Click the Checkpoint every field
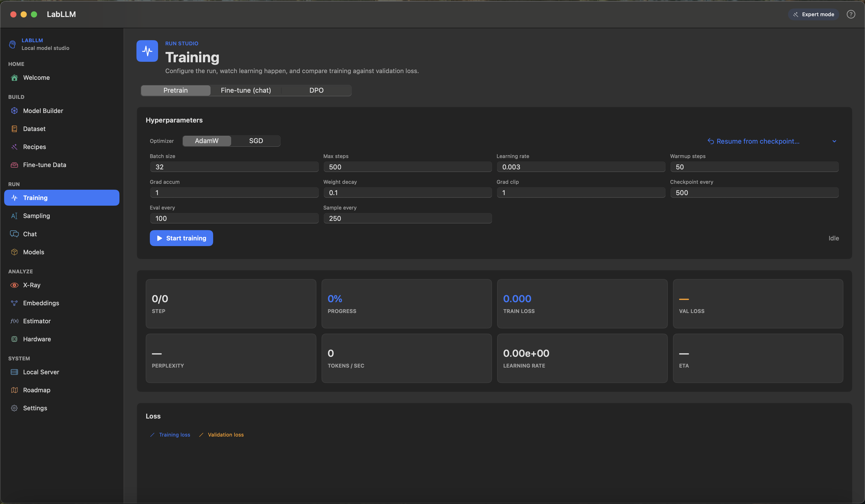Screen dimensions: 865x504 (x=754, y=193)
